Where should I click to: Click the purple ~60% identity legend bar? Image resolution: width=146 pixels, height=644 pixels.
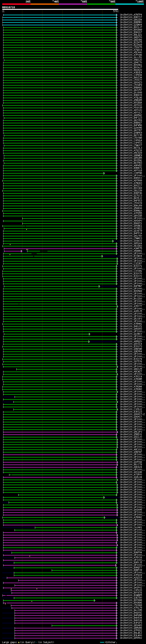[73, 4]
